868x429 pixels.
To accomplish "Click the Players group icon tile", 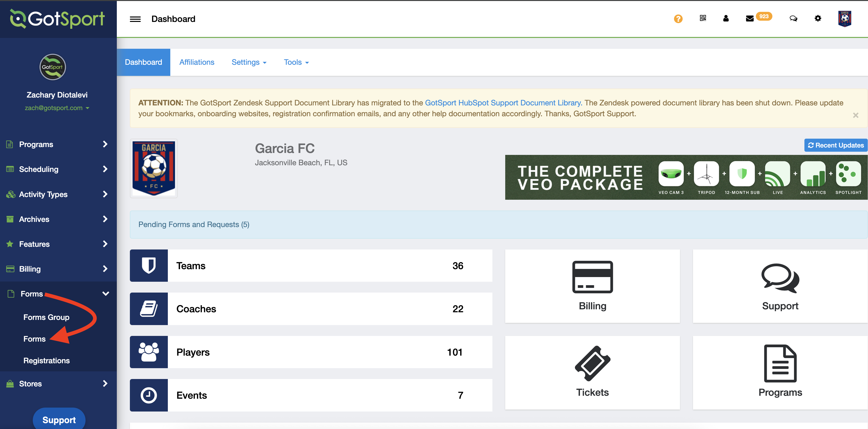I will click(x=149, y=352).
